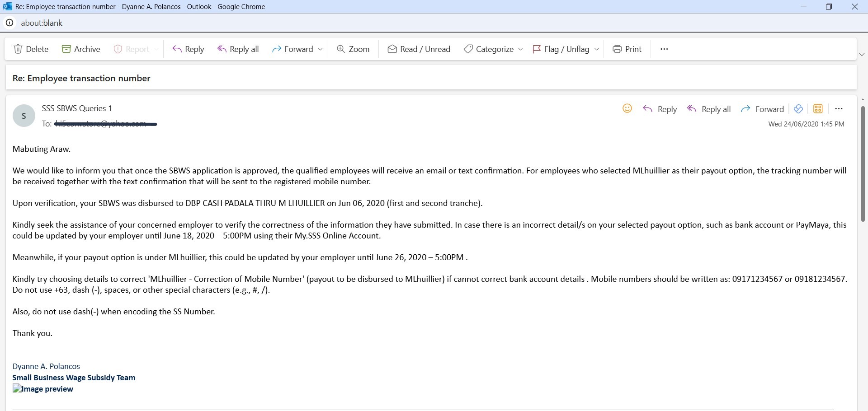Toggle the Flag / Unflag button
The height and width of the screenshot is (411, 868).
561,49
